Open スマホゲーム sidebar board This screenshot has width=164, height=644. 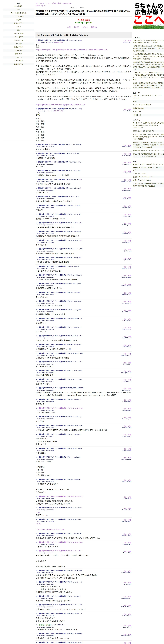(18, 40)
